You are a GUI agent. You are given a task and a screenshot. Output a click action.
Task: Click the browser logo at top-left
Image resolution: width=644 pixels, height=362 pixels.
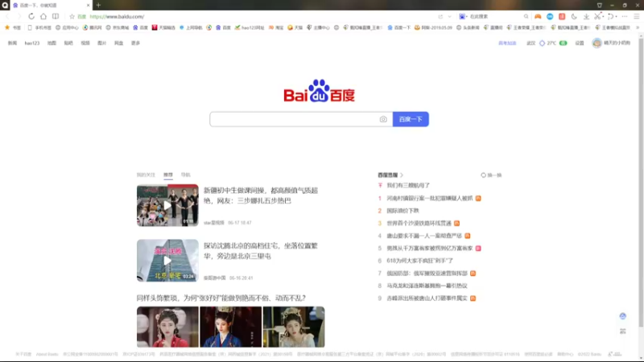(5, 5)
